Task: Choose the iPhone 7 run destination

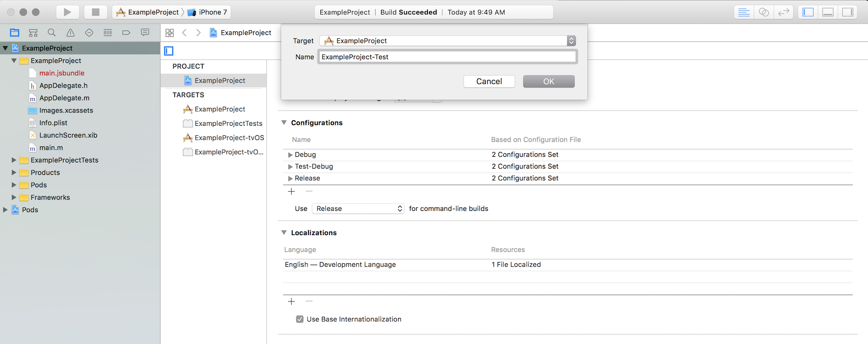Action: click(x=207, y=12)
